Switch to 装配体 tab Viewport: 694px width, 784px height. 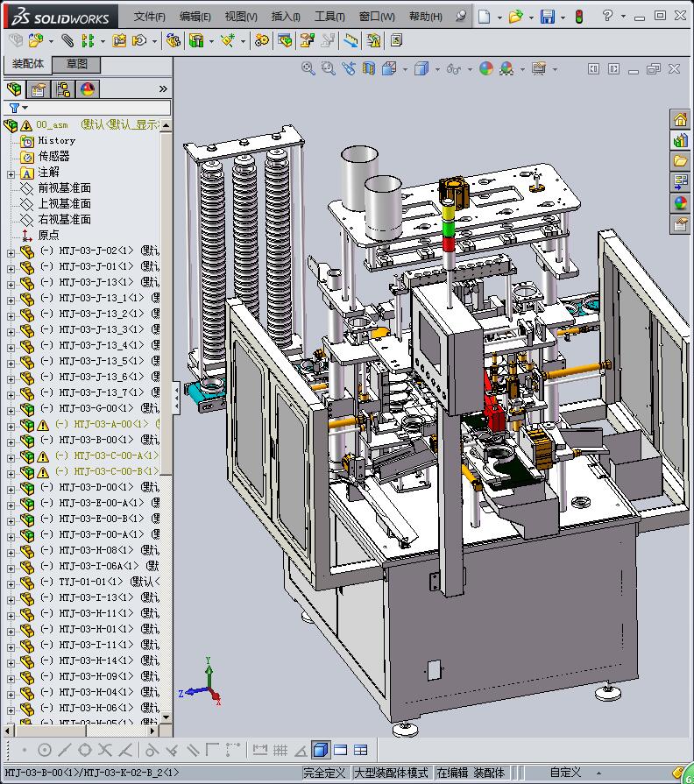(28, 64)
